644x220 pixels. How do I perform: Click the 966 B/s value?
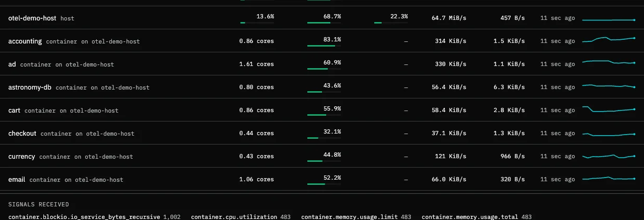point(513,156)
